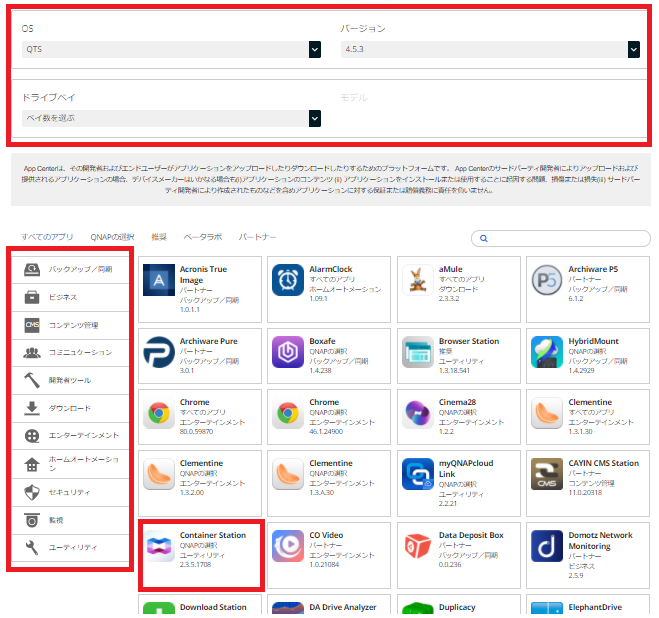
Task: Open the aMule app icon
Action: [x=418, y=280]
